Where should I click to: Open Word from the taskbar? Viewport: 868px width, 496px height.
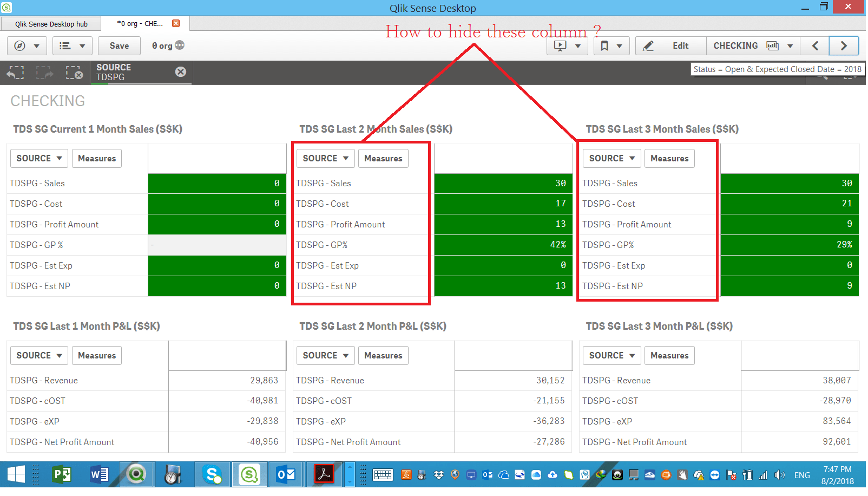click(99, 475)
